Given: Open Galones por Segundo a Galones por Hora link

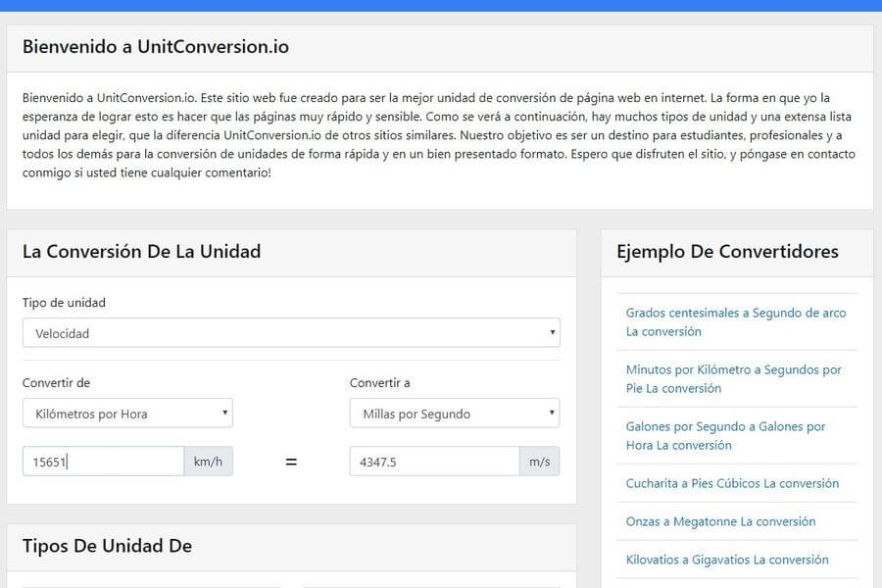Looking at the screenshot, I should (x=725, y=435).
